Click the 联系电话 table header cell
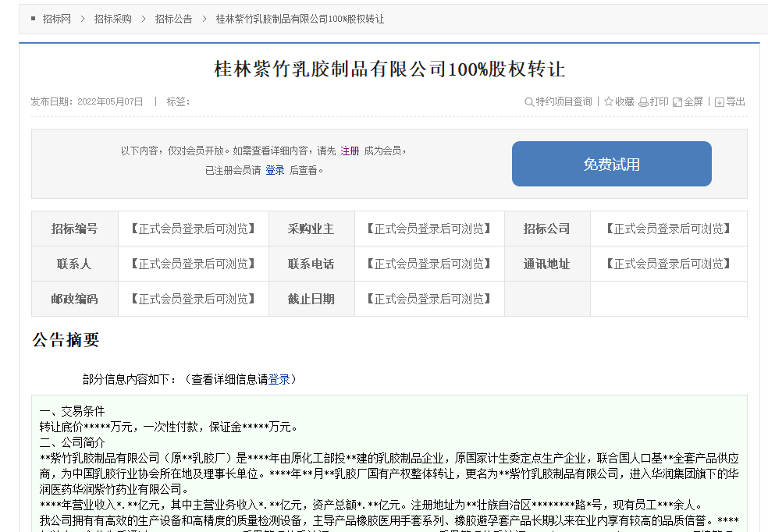Image resolution: width=768 pixels, height=532 pixels. tap(311, 264)
